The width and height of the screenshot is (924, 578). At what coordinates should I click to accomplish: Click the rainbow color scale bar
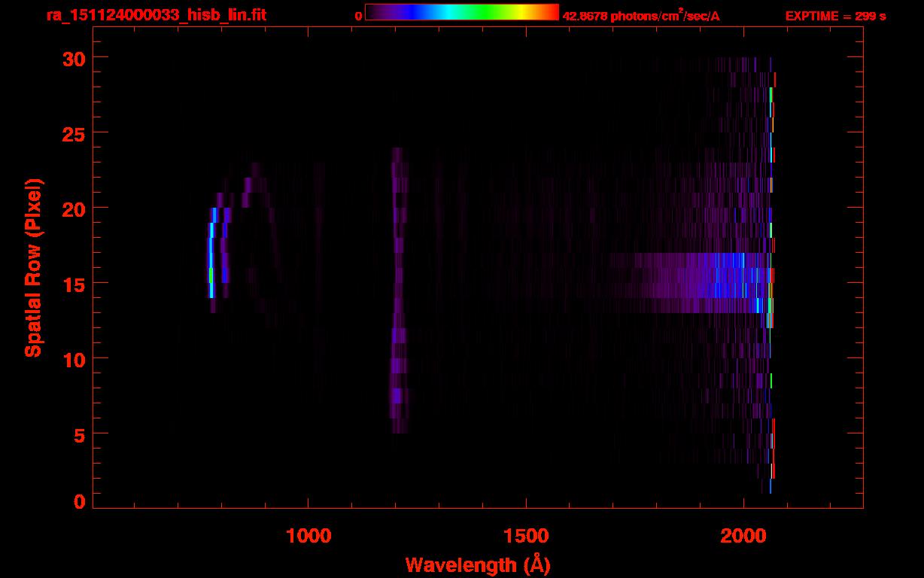point(462,12)
